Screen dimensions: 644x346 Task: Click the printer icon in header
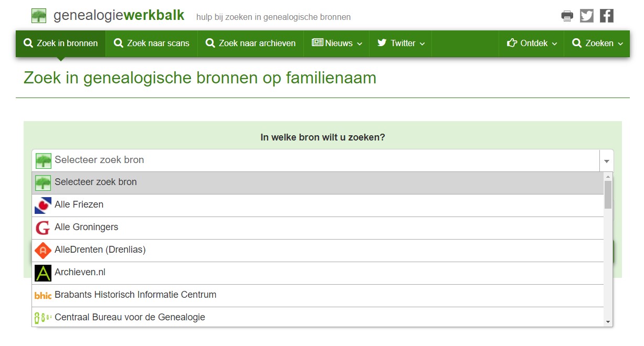(567, 16)
